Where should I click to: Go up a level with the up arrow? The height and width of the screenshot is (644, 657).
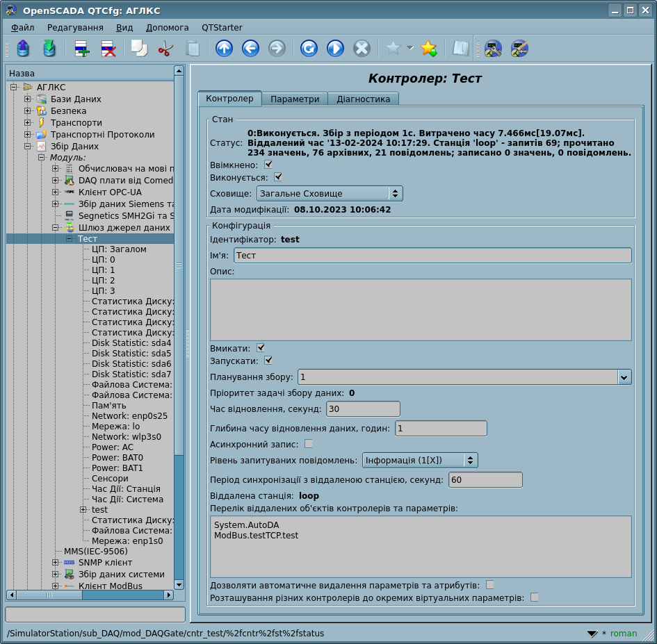click(224, 49)
